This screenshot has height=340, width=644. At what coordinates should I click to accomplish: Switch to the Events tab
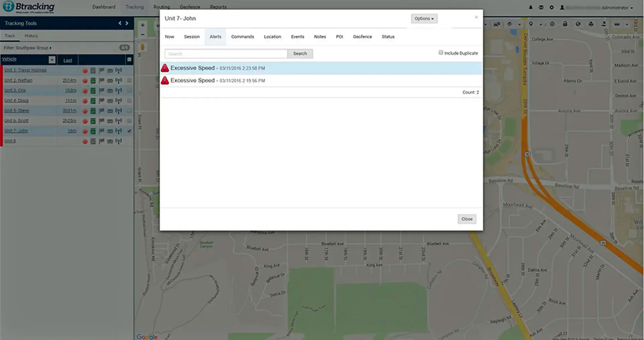coord(298,37)
